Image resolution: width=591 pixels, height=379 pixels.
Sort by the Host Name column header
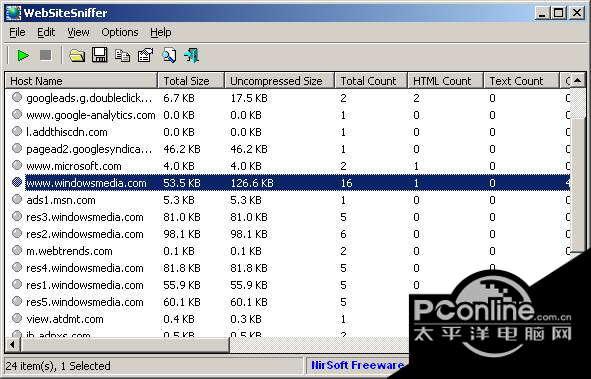81,81
